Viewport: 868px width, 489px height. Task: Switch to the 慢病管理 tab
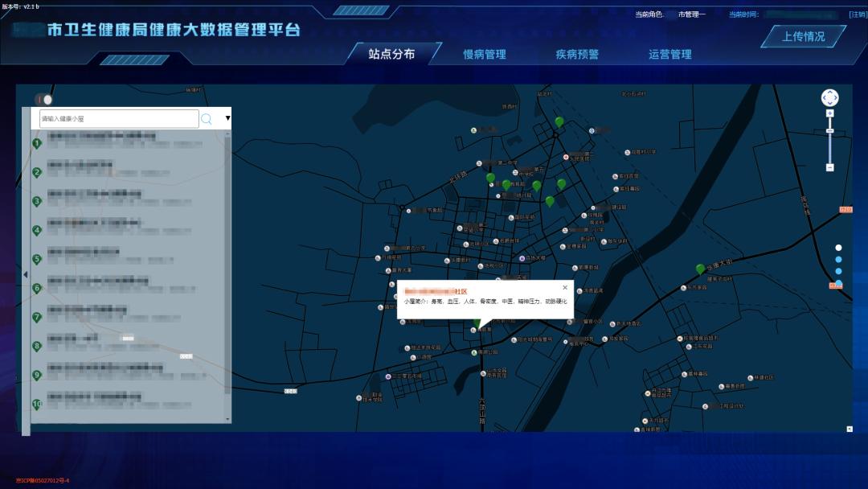point(483,54)
